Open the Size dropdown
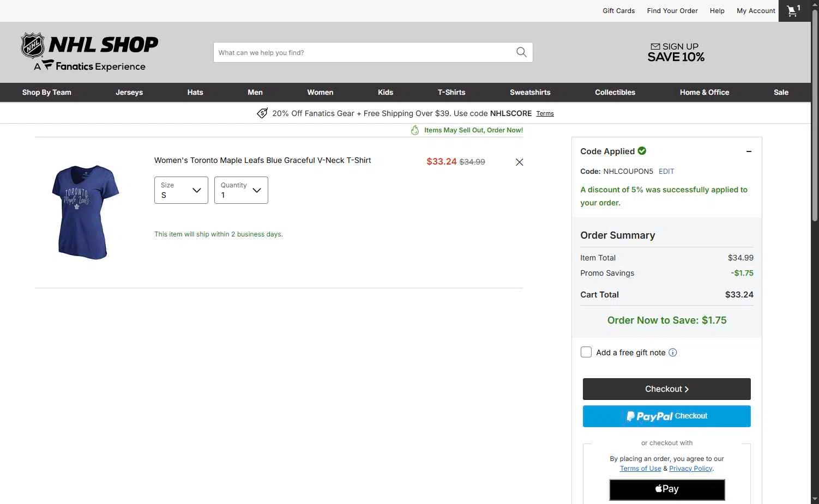The width and height of the screenshot is (819, 504). tap(181, 190)
